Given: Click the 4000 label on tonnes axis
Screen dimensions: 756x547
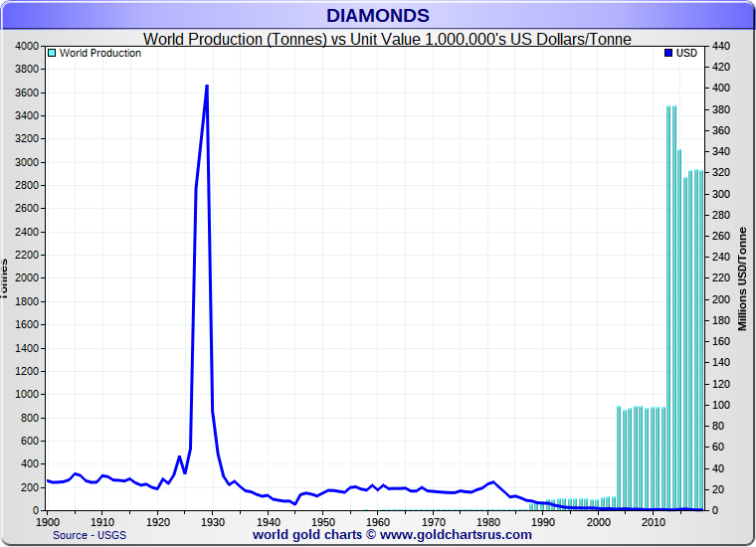Looking at the screenshot, I should point(27,47).
